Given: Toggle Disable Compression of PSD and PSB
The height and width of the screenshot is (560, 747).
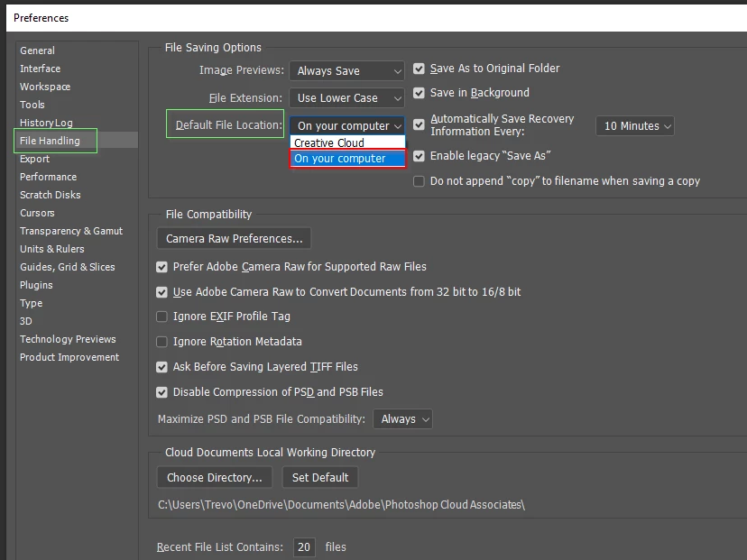Looking at the screenshot, I should [x=162, y=392].
